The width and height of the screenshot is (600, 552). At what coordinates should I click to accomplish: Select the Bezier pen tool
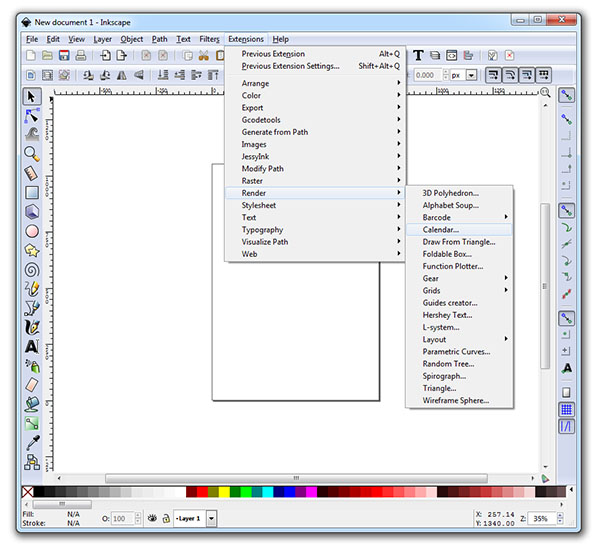(32, 308)
